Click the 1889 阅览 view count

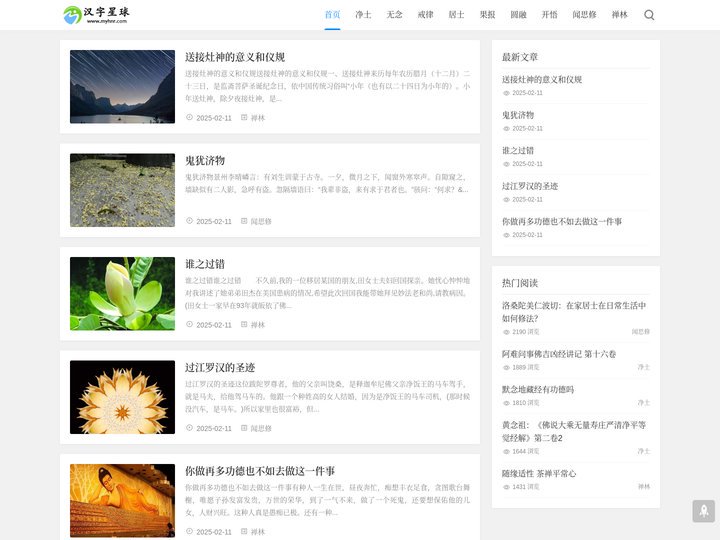pos(521,367)
